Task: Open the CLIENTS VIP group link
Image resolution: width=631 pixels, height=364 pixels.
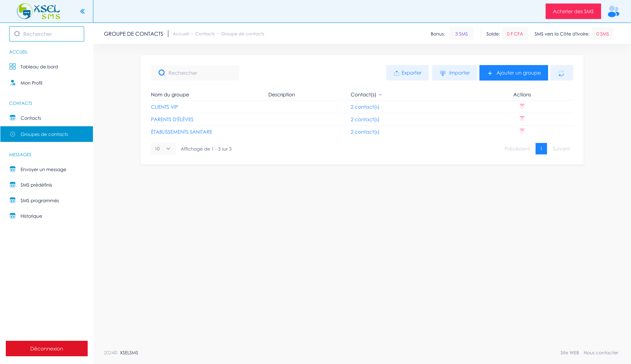Action: click(164, 107)
